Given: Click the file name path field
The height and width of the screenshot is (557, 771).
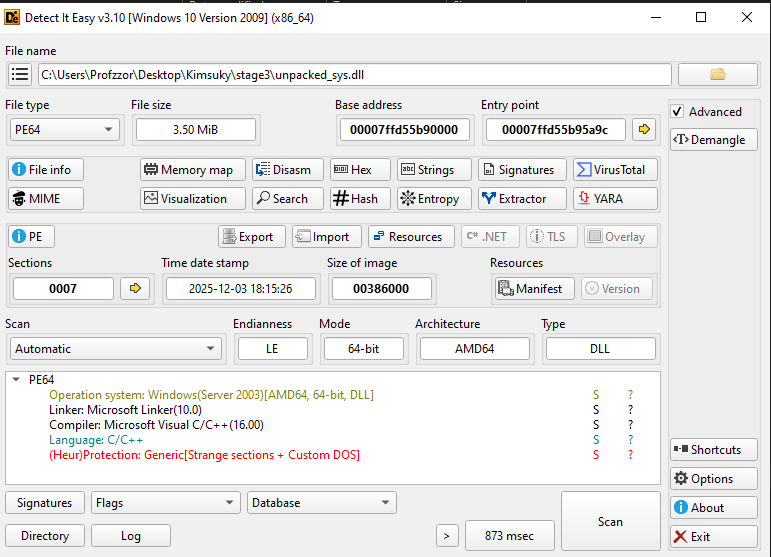Looking at the screenshot, I should pyautogui.click(x=355, y=75).
